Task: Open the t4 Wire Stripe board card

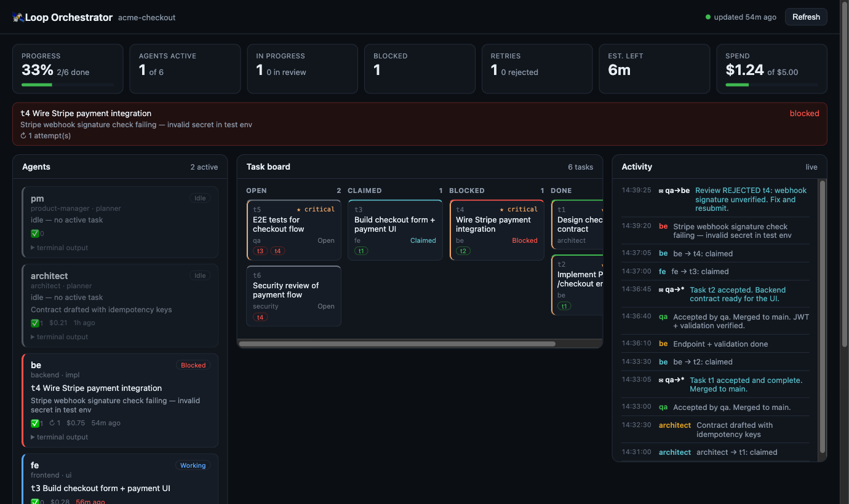Action: tap(496, 230)
